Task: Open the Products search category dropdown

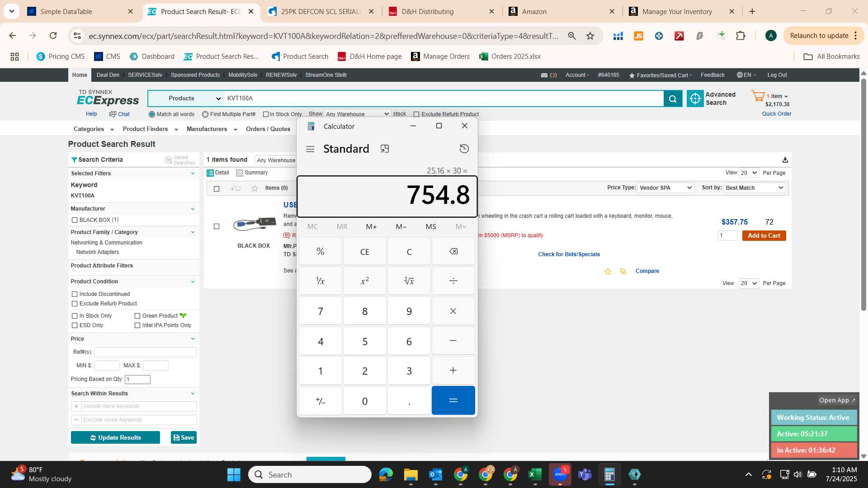Action: (186, 99)
